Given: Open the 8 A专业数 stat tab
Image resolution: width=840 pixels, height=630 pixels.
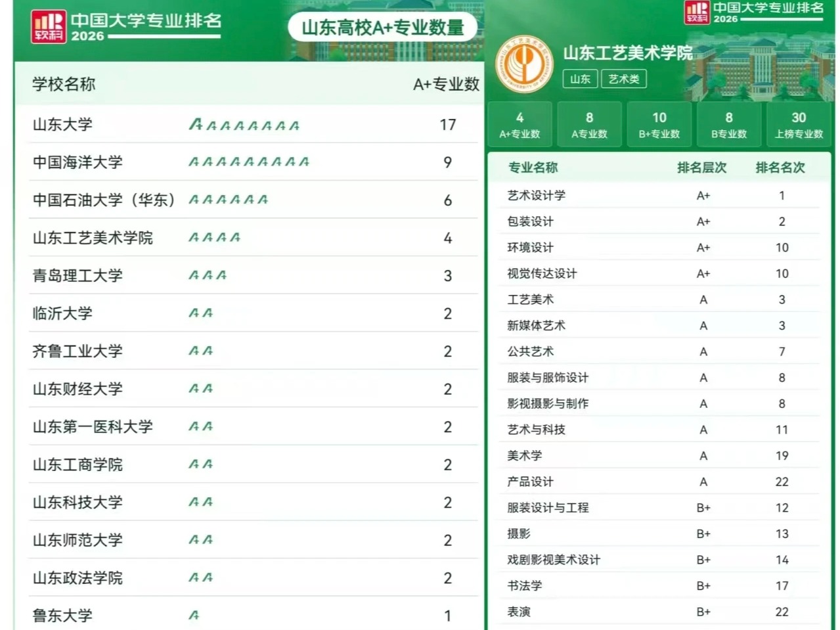Looking at the screenshot, I should (589, 125).
